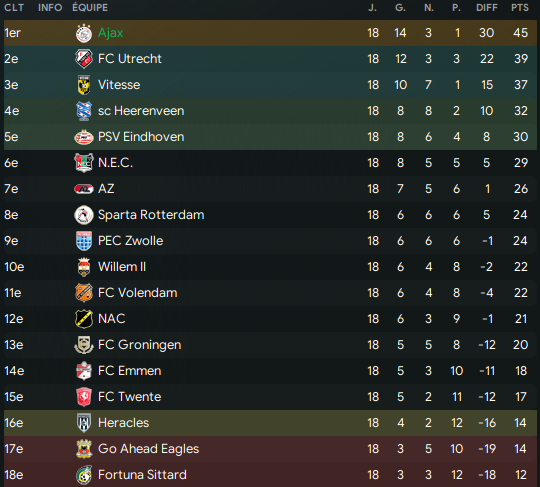Select the NAC crest icon
Screen dimensions: 540x487
coord(84,319)
